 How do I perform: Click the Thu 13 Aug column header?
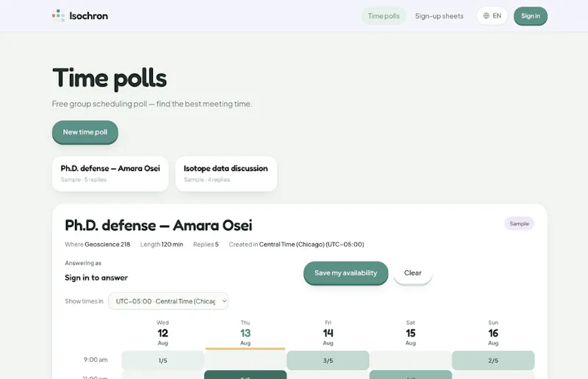coord(245,333)
